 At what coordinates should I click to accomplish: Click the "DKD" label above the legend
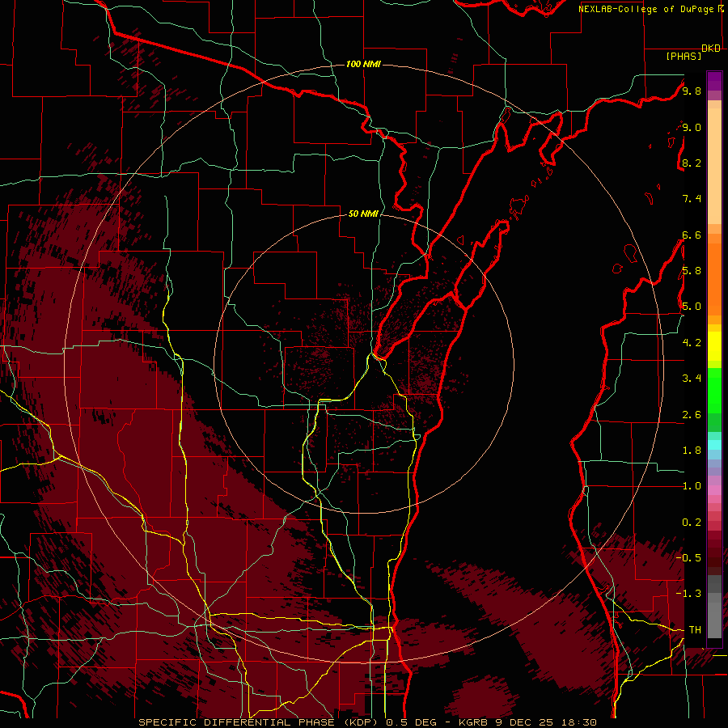[711, 49]
